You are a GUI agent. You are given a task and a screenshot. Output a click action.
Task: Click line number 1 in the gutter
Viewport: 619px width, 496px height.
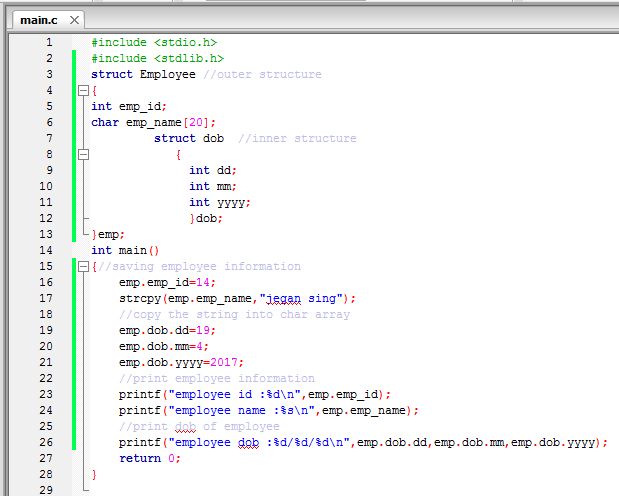pyautogui.click(x=49, y=42)
